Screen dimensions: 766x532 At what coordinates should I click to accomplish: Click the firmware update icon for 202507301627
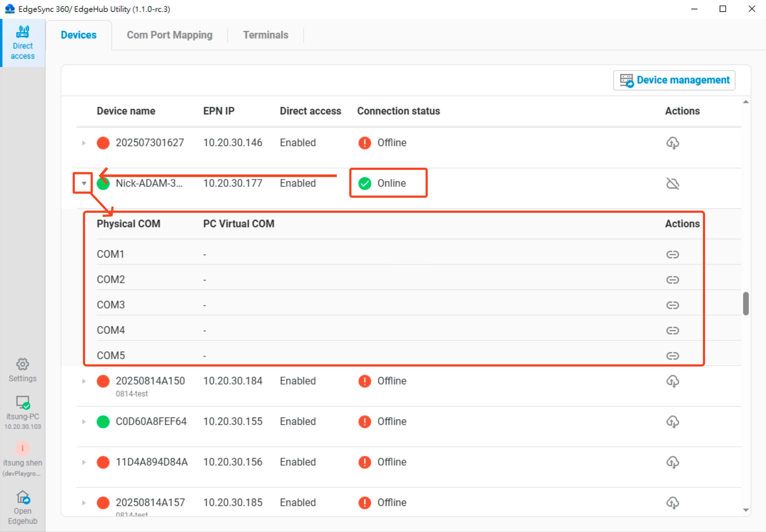click(674, 143)
